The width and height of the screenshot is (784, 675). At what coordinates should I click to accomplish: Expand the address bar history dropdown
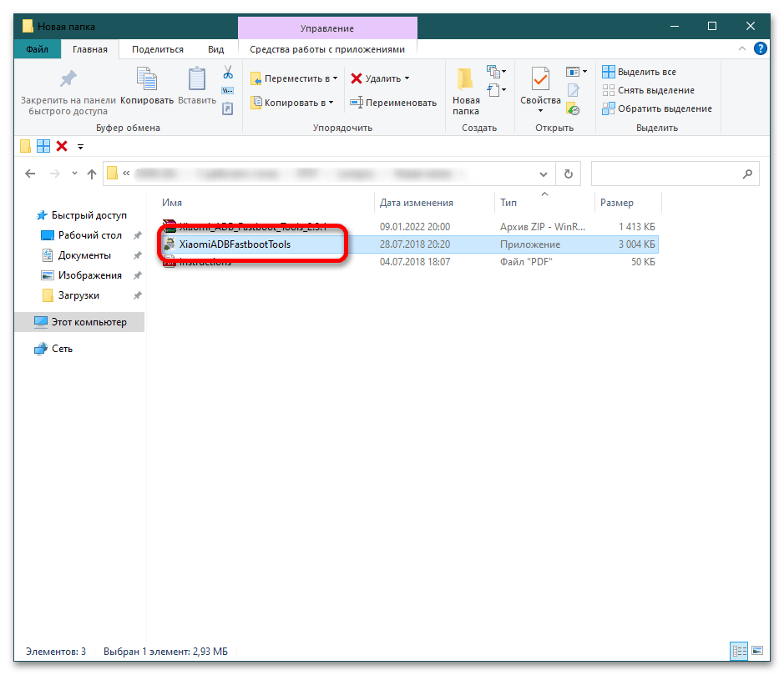[544, 174]
